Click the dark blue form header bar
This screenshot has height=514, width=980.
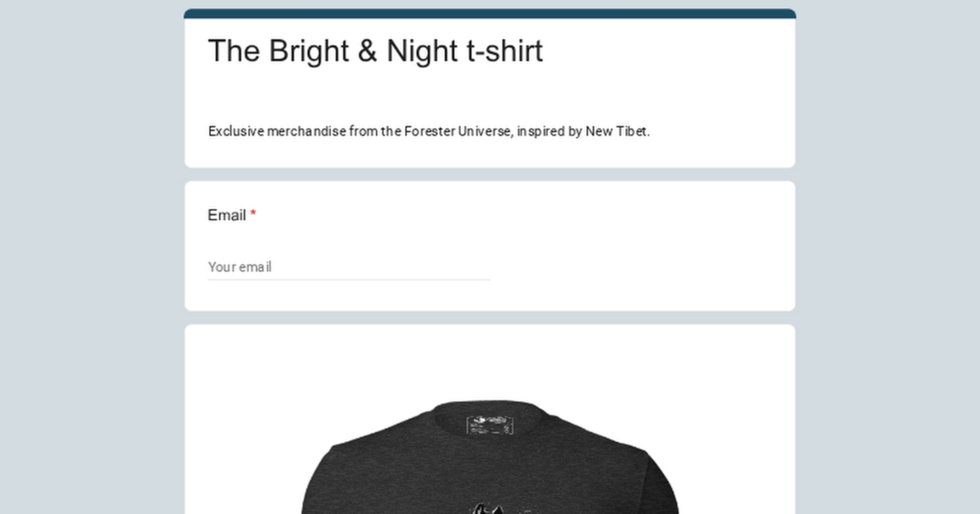click(x=490, y=13)
